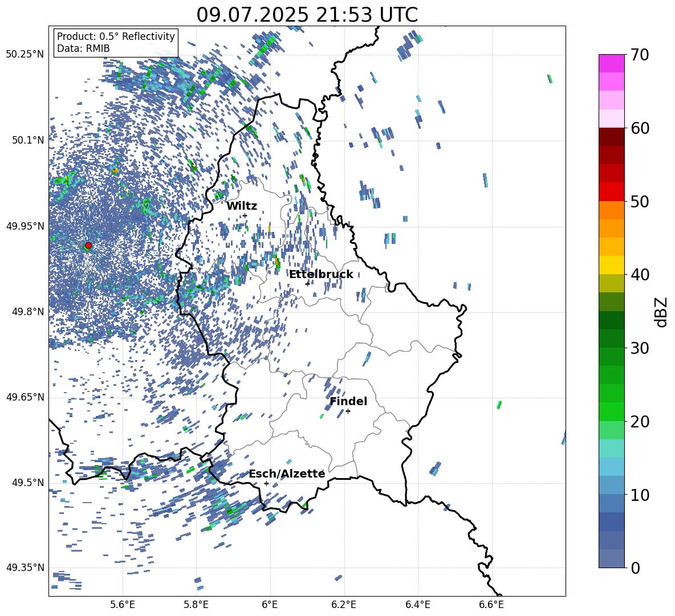The height and width of the screenshot is (616, 675).
Task: Click the 49.65°N latitude label
Action: [x=25, y=397]
